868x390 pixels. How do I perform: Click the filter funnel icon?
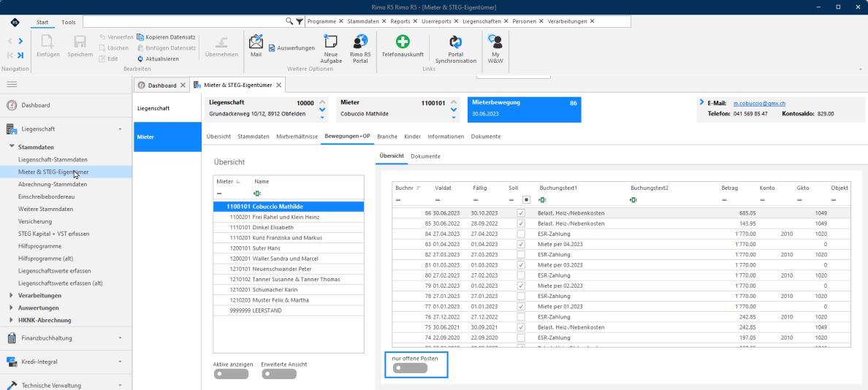click(299, 21)
